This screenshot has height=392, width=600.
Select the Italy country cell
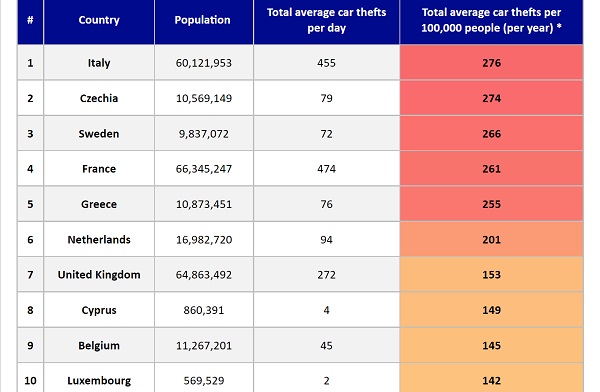coord(99,63)
